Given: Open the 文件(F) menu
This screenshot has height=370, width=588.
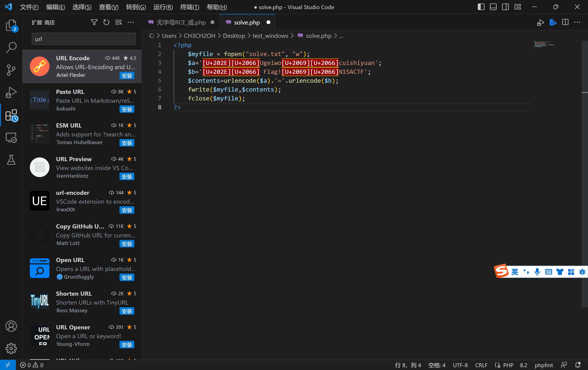Looking at the screenshot, I should pos(29,7).
